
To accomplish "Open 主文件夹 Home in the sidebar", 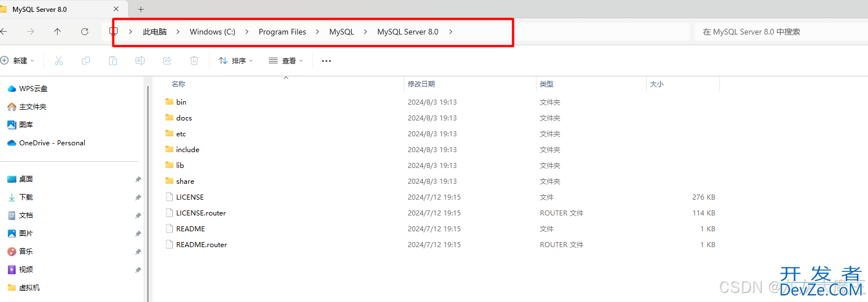I will click(x=26, y=106).
